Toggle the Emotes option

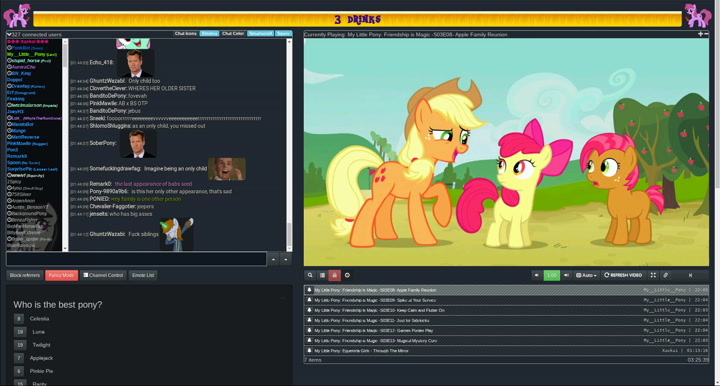pyautogui.click(x=209, y=34)
